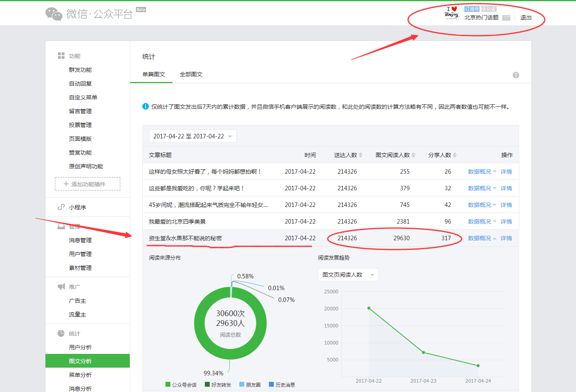Open 详情 for 我最爱的北京四季美景 article
576x392 pixels.
[506, 222]
